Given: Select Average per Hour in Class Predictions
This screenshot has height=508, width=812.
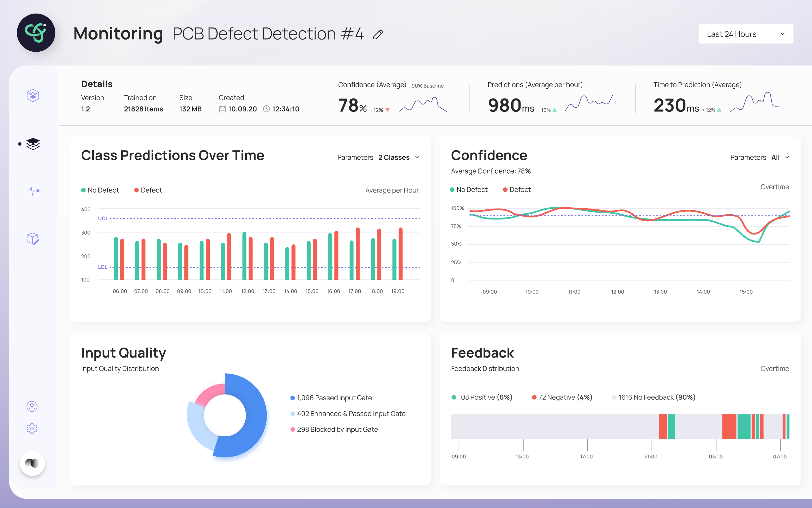Looking at the screenshot, I should pyautogui.click(x=392, y=190).
